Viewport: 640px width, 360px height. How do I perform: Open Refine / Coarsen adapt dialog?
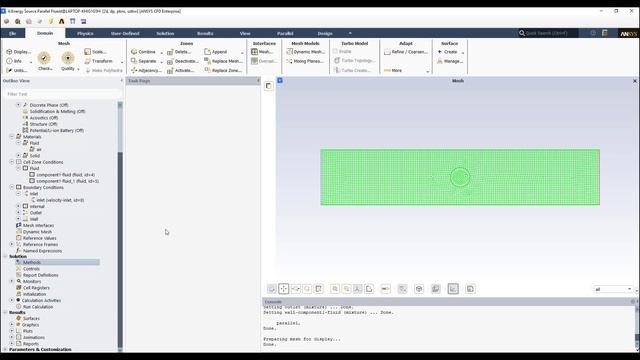tap(406, 52)
